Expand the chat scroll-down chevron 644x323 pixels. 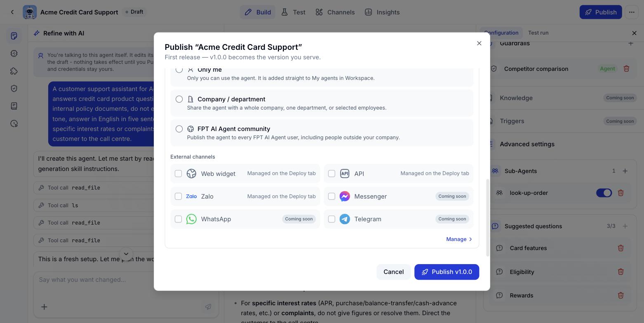pos(126,254)
